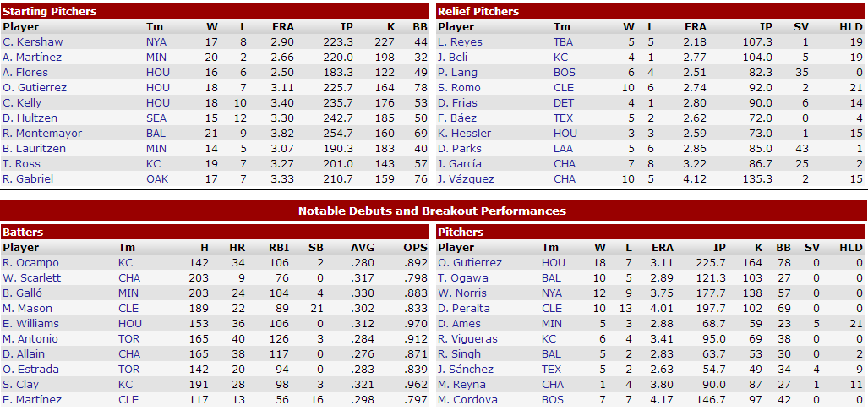Open L. Reyes relief pitcher profile

(460, 41)
